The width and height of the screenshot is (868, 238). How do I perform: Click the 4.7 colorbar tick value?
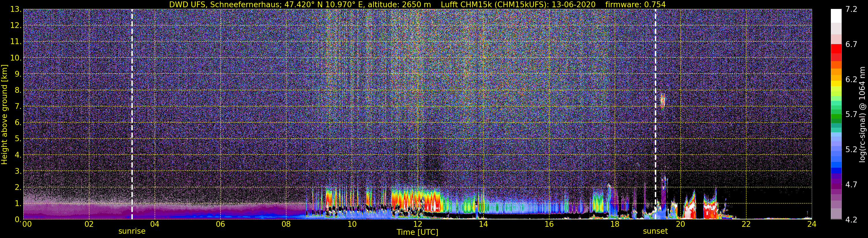click(x=851, y=185)
